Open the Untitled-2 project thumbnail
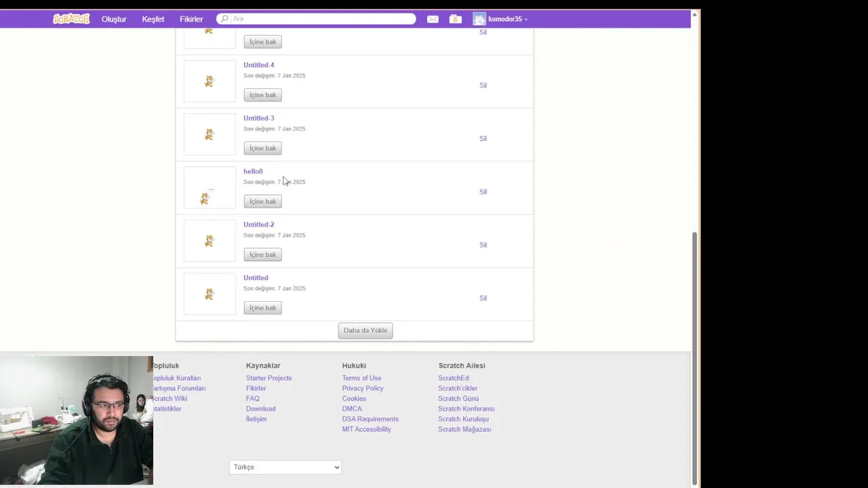Image resolution: width=868 pixels, height=488 pixels. click(210, 241)
